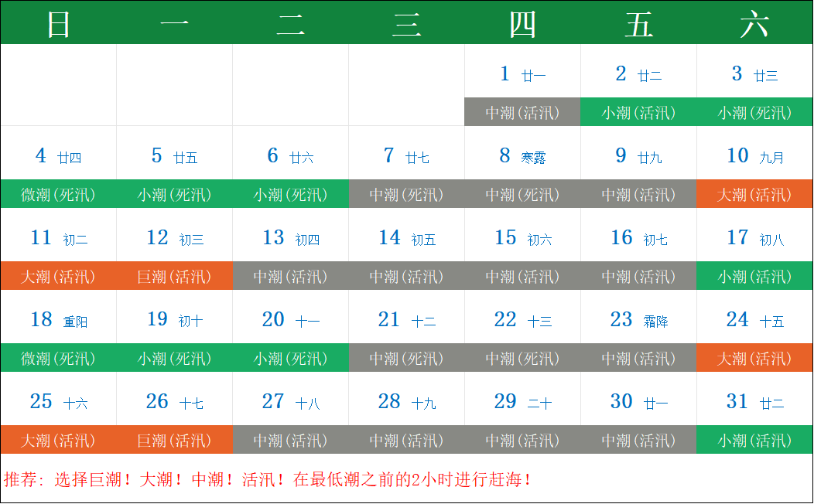This screenshot has width=814, height=504.
Task: Select date 26 十七
Action: coord(174,402)
